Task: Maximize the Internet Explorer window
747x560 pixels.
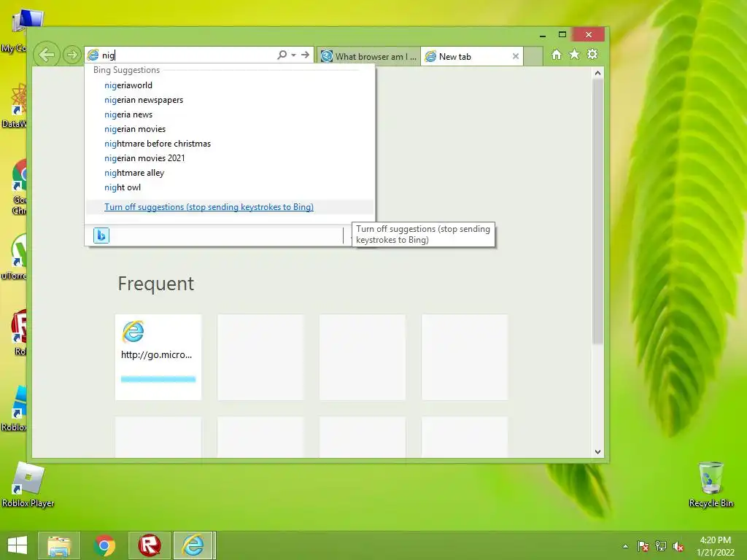Action: click(562, 35)
